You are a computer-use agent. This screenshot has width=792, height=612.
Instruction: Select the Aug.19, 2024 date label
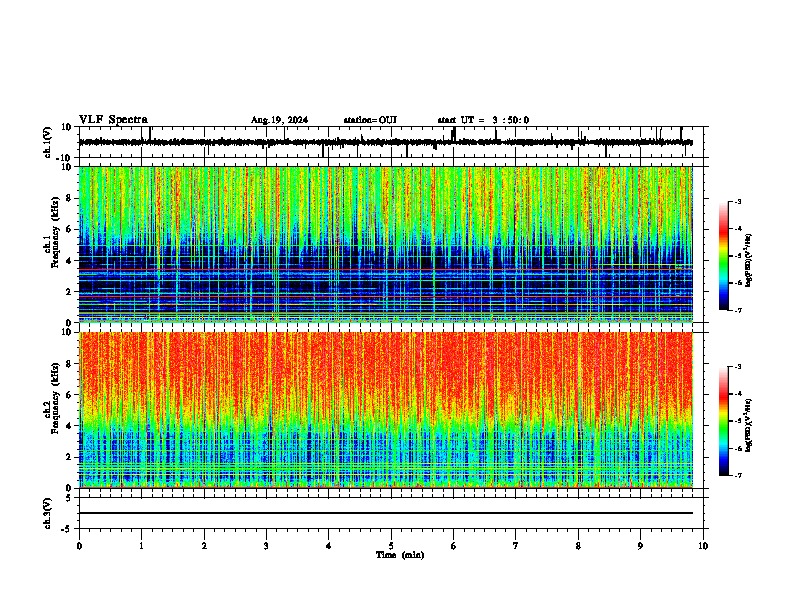(x=279, y=120)
